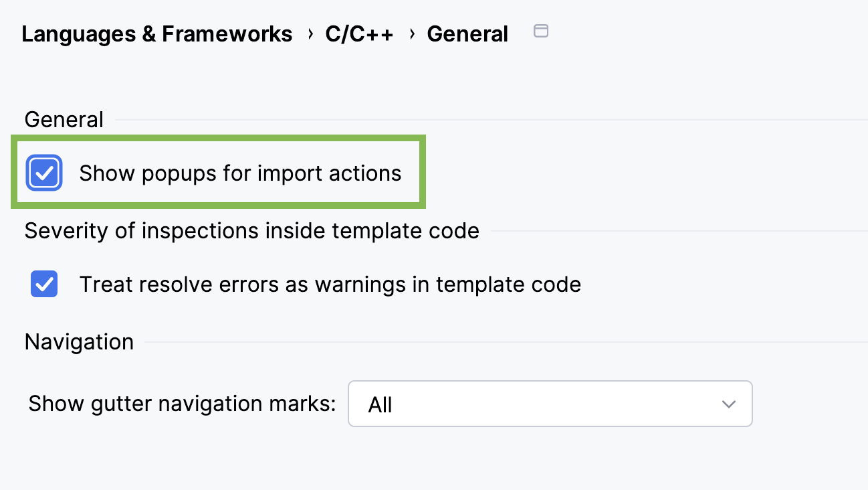Click the Treat resolve errors as warnings label
The width and height of the screenshot is (868, 490).
point(330,284)
